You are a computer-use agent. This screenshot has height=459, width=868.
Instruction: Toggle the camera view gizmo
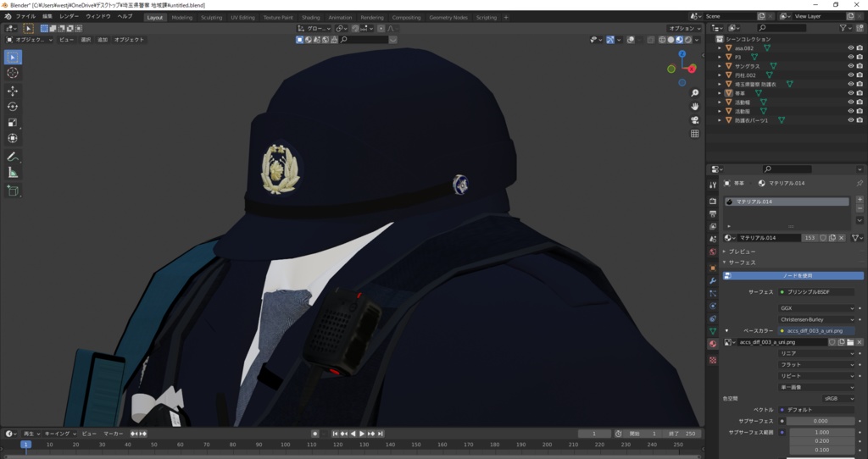695,120
